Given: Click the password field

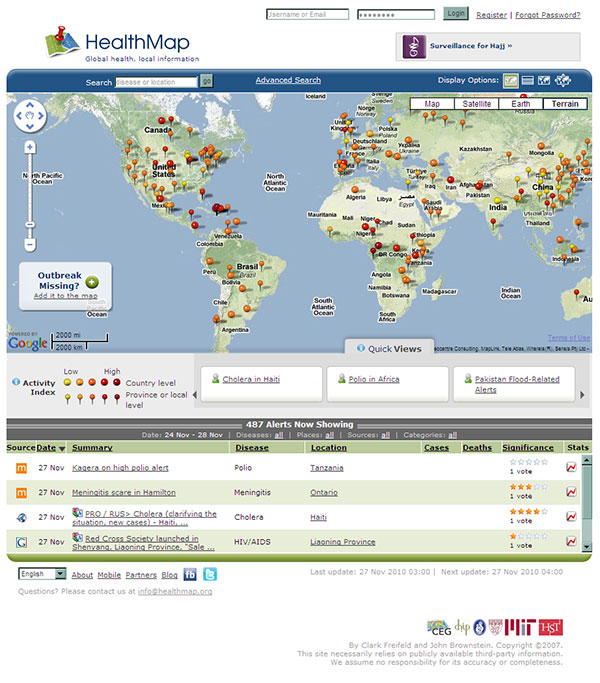Looking at the screenshot, I should point(396,15).
